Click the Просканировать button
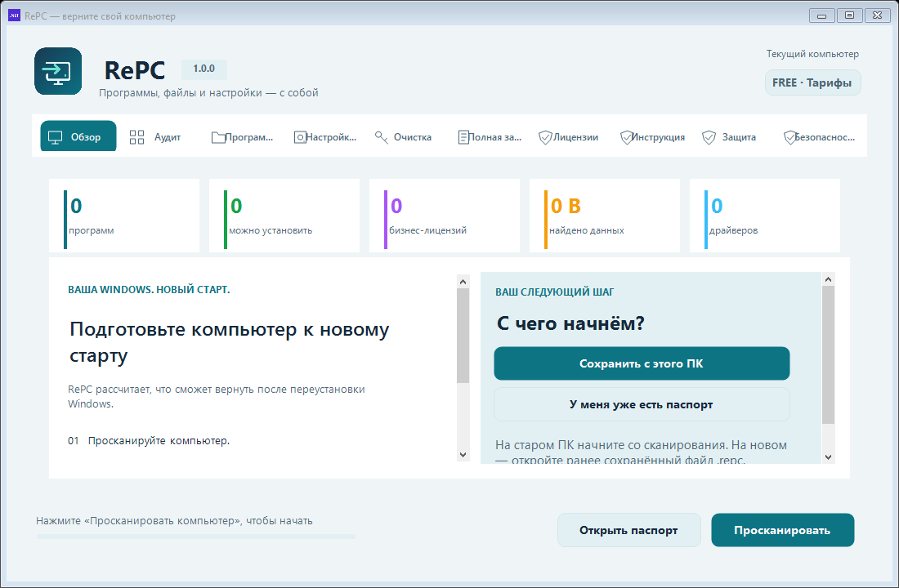 (783, 530)
